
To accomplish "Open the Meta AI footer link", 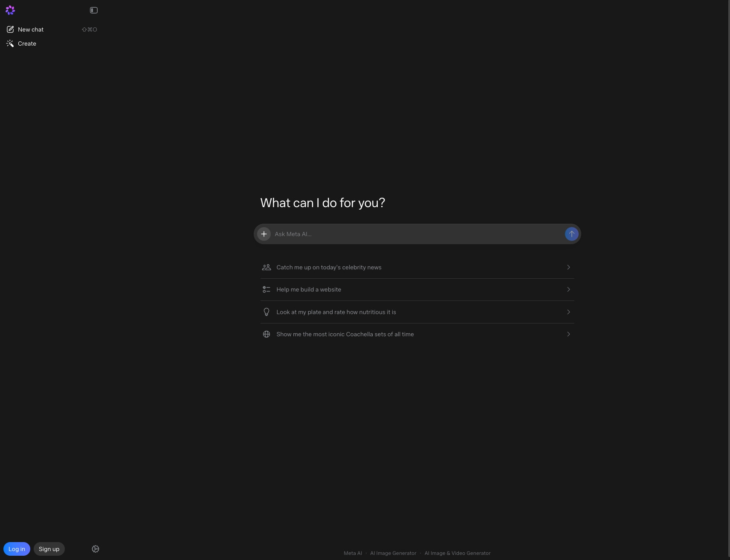I will click(x=353, y=553).
